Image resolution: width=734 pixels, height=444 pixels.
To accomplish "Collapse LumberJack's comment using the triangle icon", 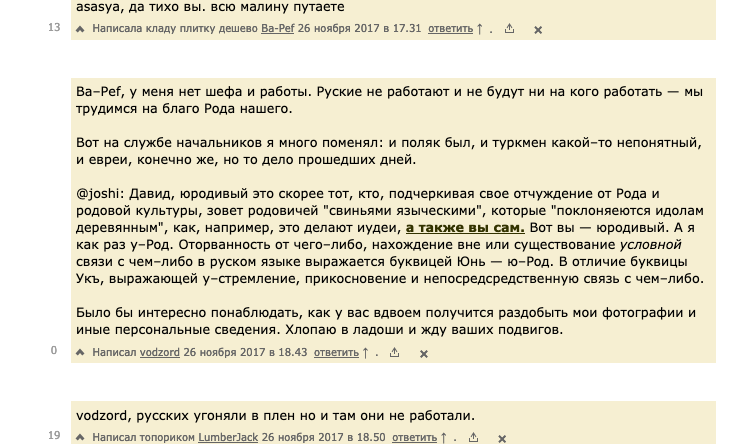I will pos(81,437).
